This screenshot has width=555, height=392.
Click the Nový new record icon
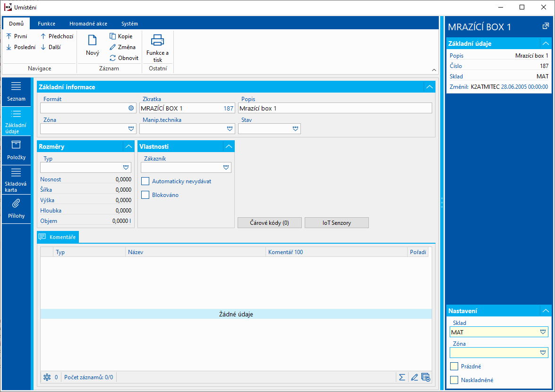[x=93, y=41]
